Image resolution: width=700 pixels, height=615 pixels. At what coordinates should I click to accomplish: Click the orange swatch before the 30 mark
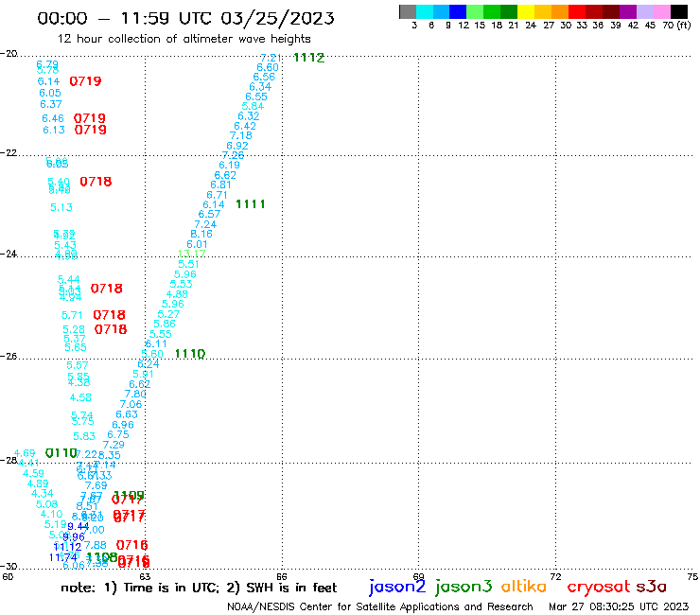pyautogui.click(x=560, y=11)
